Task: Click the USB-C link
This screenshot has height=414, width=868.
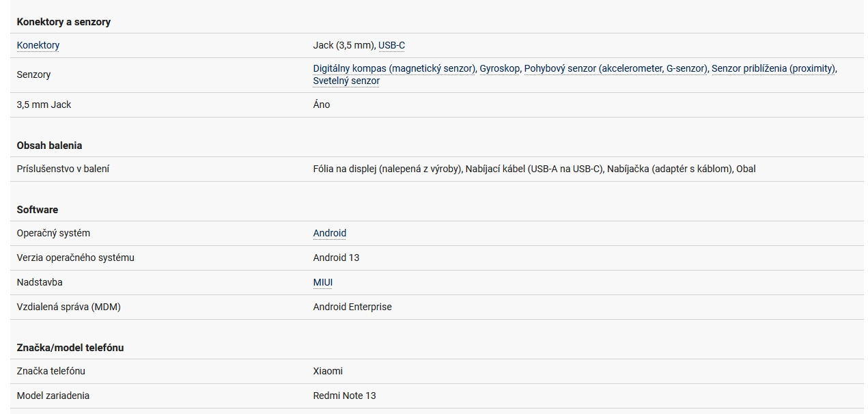Action: tap(391, 45)
